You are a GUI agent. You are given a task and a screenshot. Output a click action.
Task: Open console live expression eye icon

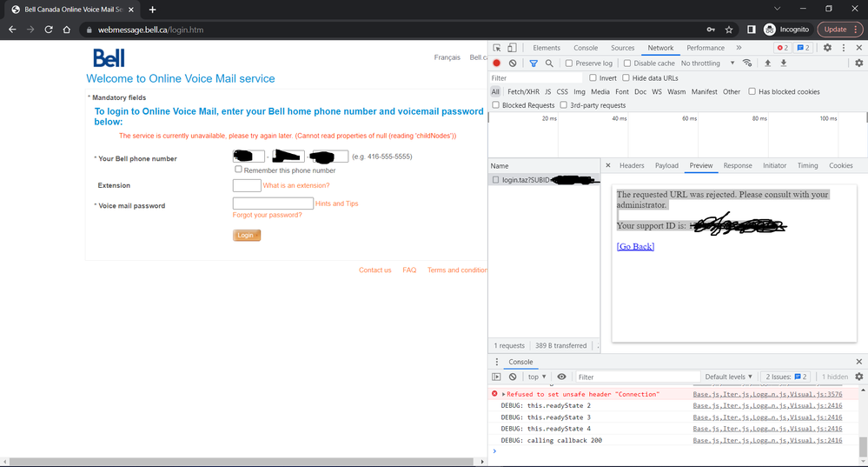561,377
